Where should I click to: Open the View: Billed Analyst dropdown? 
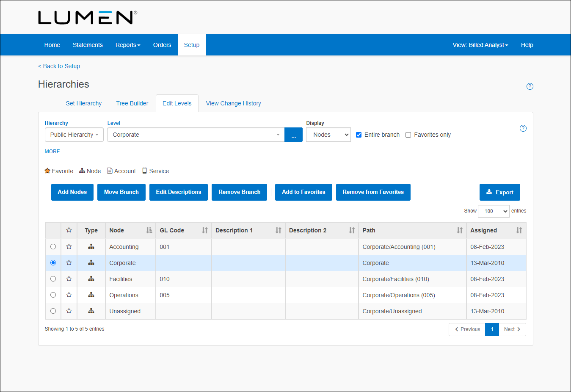[x=480, y=45]
